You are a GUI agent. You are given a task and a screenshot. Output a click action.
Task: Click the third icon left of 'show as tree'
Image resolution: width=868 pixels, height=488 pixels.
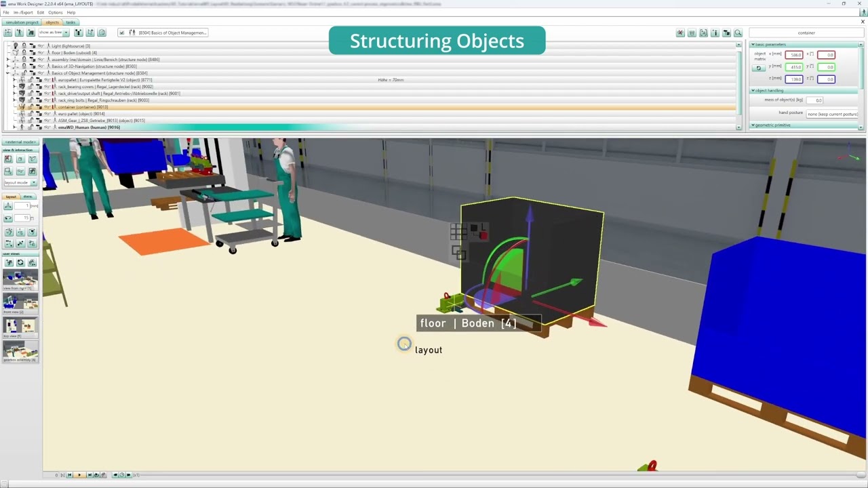[31, 33]
